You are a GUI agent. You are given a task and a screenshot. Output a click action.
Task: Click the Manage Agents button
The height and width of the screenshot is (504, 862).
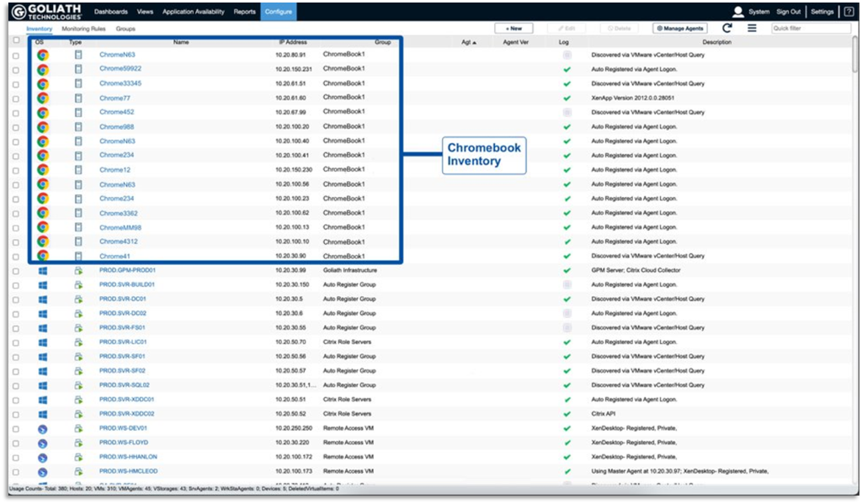click(680, 28)
